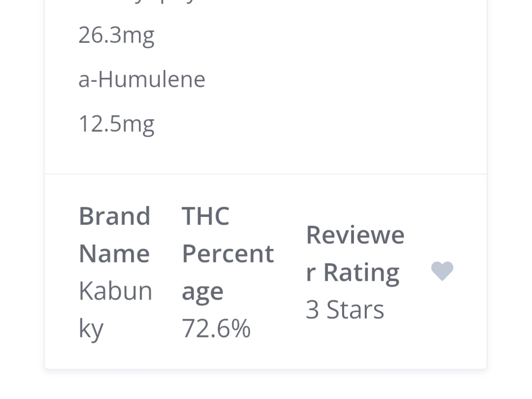Click the "ky" line of Kabunky

click(x=91, y=329)
